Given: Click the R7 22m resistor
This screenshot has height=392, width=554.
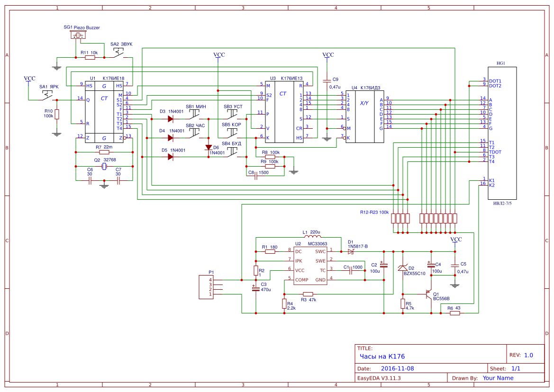Looking at the screenshot, I should (x=104, y=152).
